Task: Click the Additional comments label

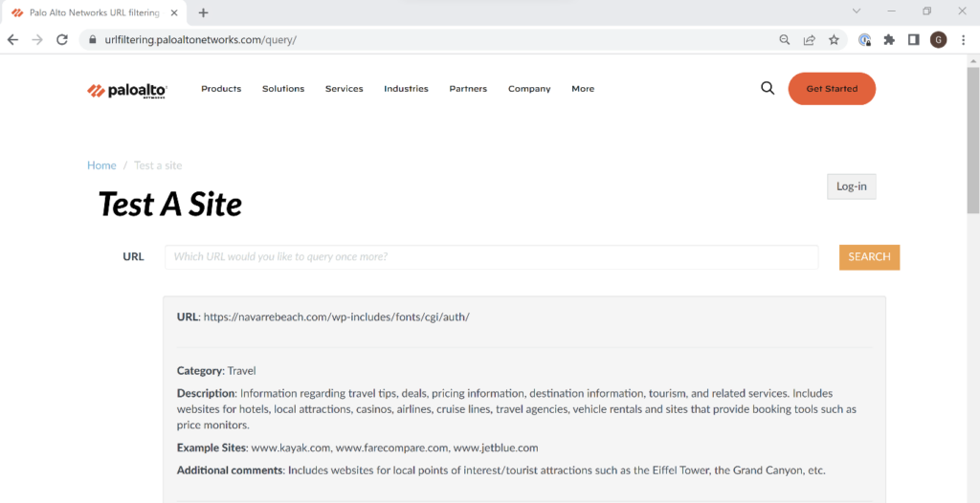Action: (230, 470)
